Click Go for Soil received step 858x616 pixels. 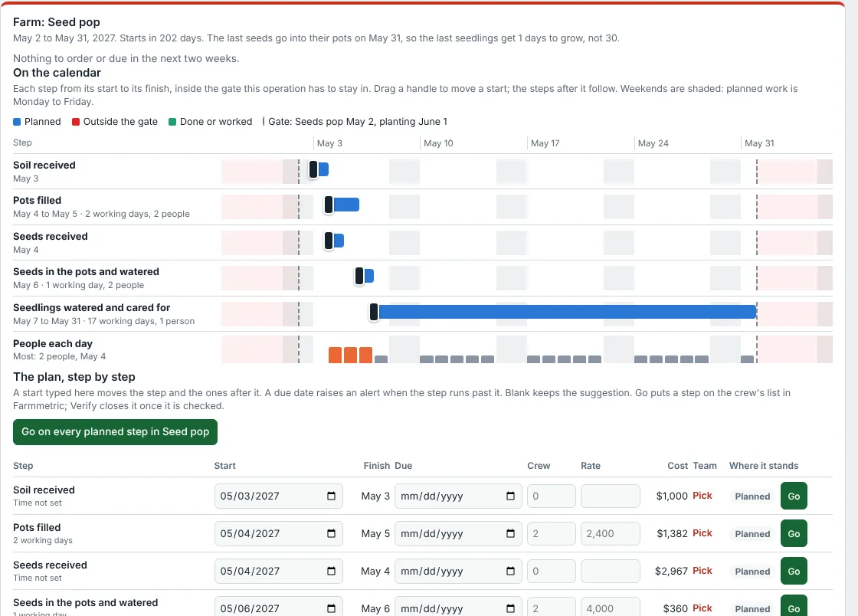pos(794,496)
